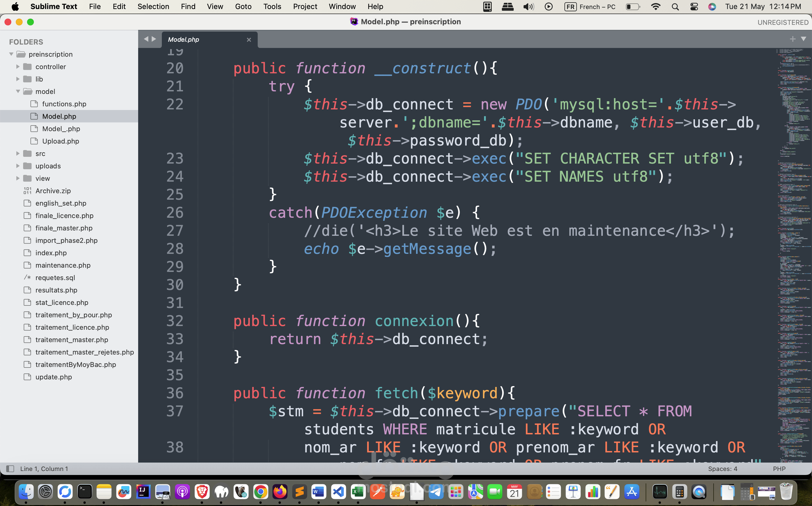
Task: Go to previous tab with left arrow
Action: (x=146, y=39)
